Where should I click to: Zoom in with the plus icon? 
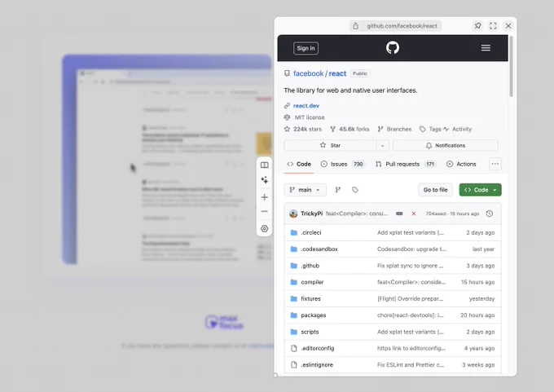pyautogui.click(x=264, y=197)
